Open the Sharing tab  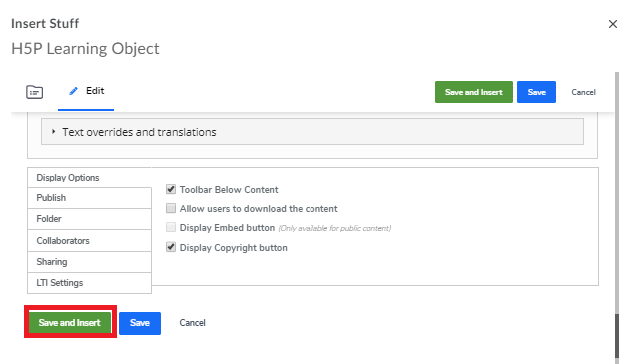89,262
